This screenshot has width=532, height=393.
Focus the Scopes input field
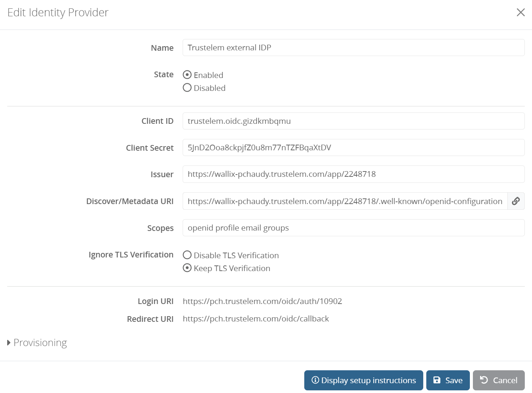click(x=354, y=228)
